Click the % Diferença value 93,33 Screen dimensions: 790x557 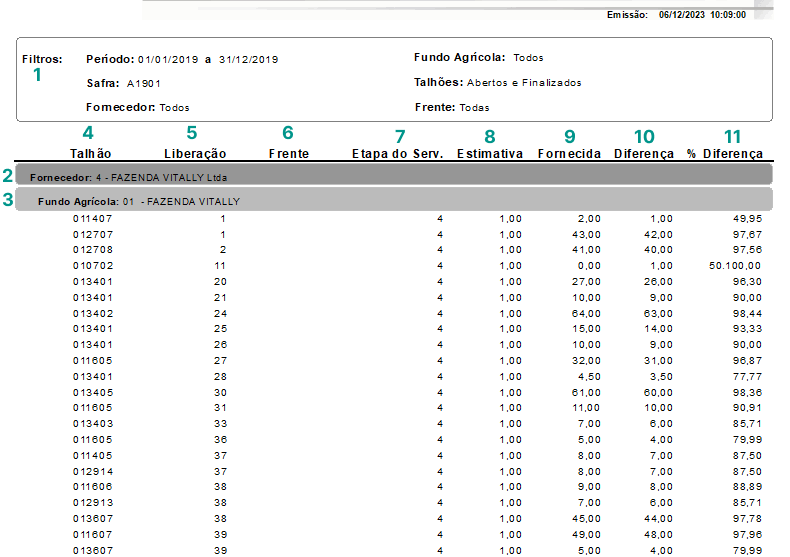click(748, 329)
